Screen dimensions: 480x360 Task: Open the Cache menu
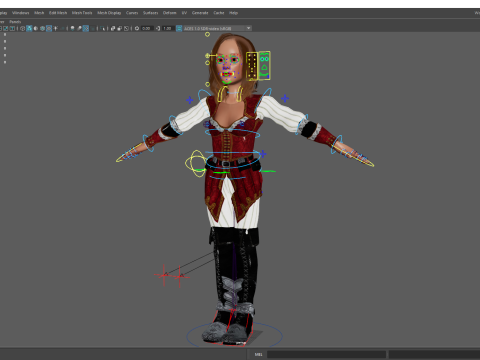pyautogui.click(x=219, y=13)
